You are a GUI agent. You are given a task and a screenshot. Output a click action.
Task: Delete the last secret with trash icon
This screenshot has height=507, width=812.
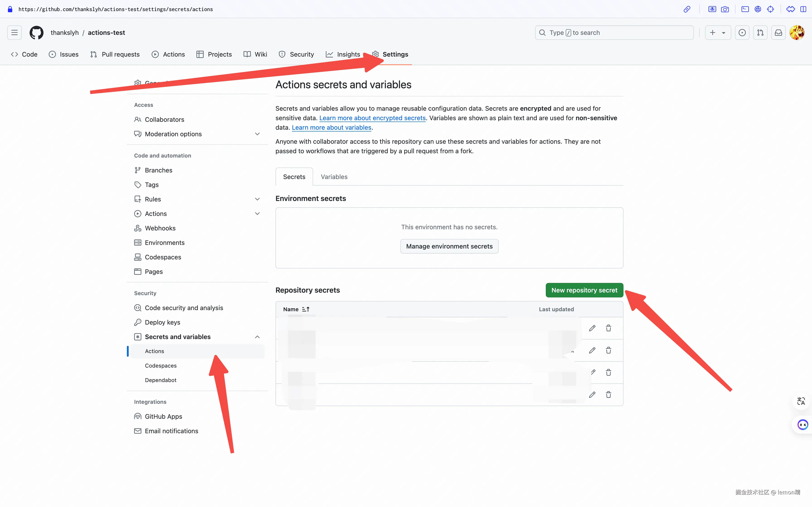click(x=608, y=394)
